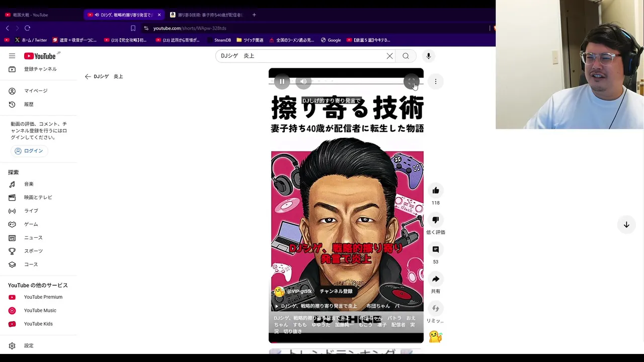Click the magnifier search button
The height and width of the screenshot is (362, 644).
point(406,56)
